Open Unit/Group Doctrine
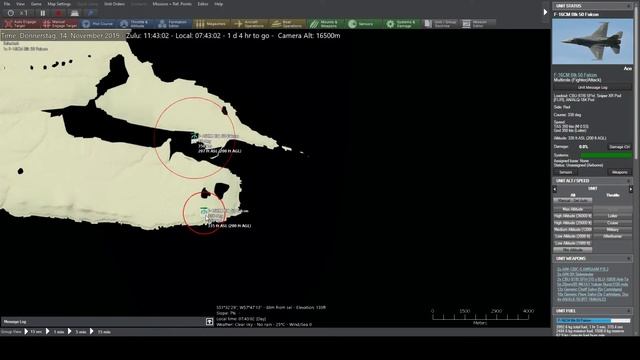This screenshot has width=640, height=360. [x=440, y=24]
